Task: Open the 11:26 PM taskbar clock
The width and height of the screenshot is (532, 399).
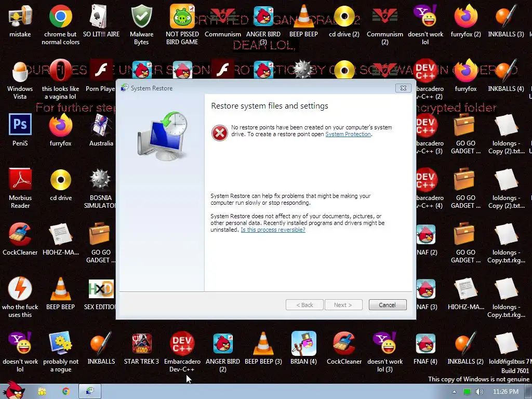Action: pyautogui.click(x=506, y=392)
